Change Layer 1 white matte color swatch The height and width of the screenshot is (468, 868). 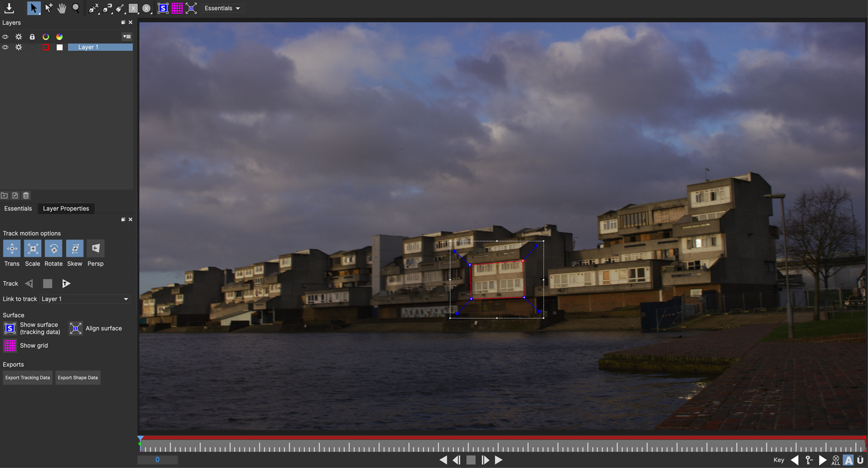click(59, 48)
